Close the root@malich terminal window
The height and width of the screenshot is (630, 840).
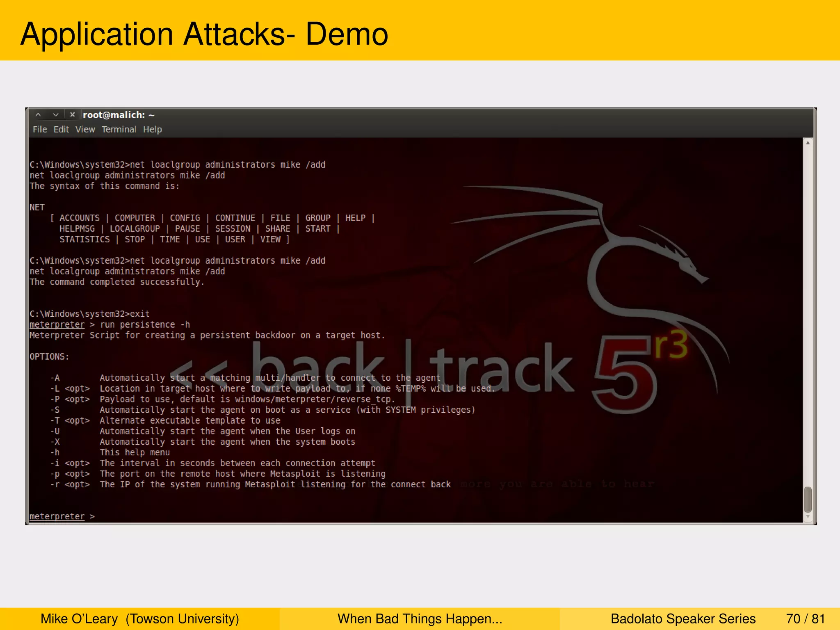click(x=73, y=115)
